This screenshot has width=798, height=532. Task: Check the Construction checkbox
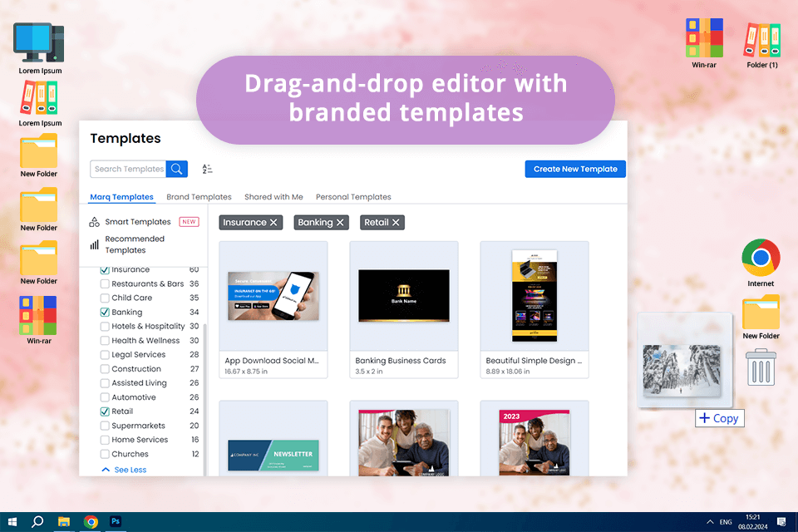[105, 369]
